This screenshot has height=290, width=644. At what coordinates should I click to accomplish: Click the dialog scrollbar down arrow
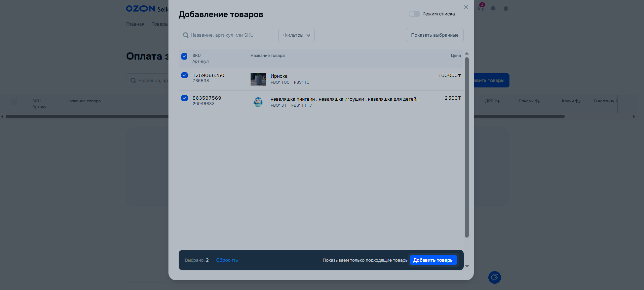467,266
